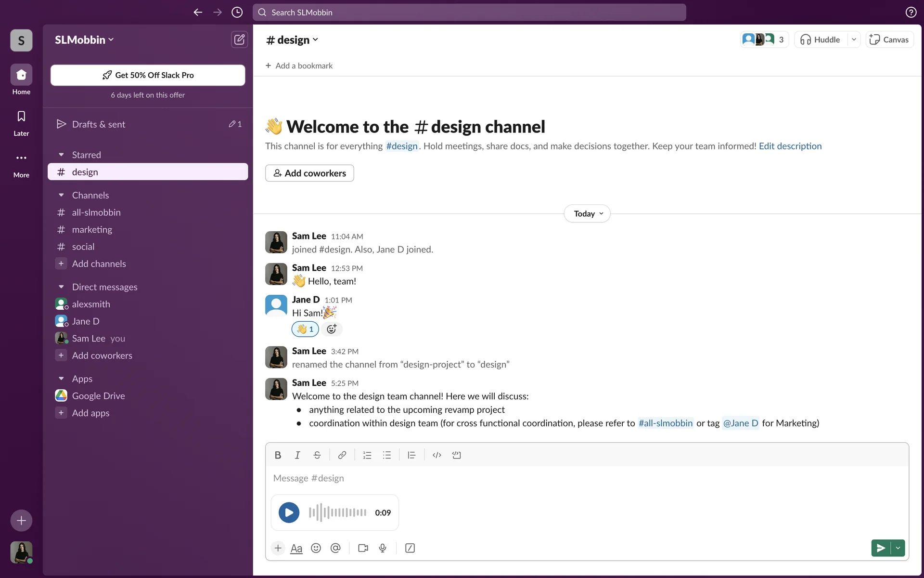Viewport: 924px width, 578px height.
Task: Open the Today date dropdown
Action: coord(587,214)
